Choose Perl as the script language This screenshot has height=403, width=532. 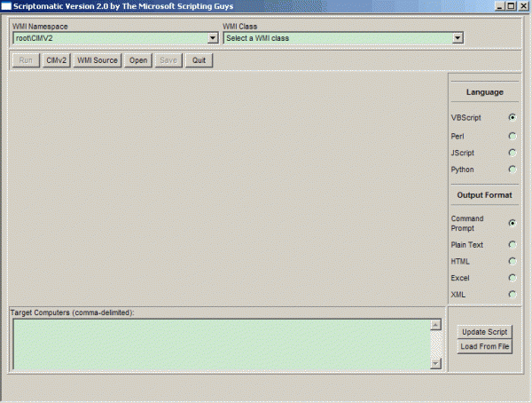(x=512, y=137)
